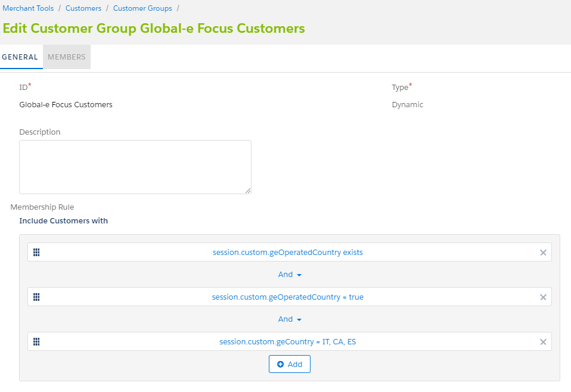
Task: Edit the geOperatedCountry = true condition
Action: 288,297
